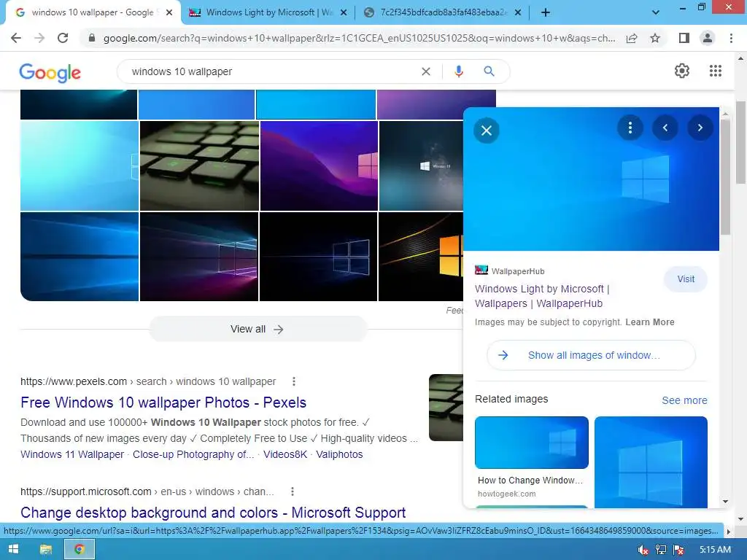Image resolution: width=747 pixels, height=560 pixels.
Task: Open Google quick settings gear
Action: pos(682,71)
